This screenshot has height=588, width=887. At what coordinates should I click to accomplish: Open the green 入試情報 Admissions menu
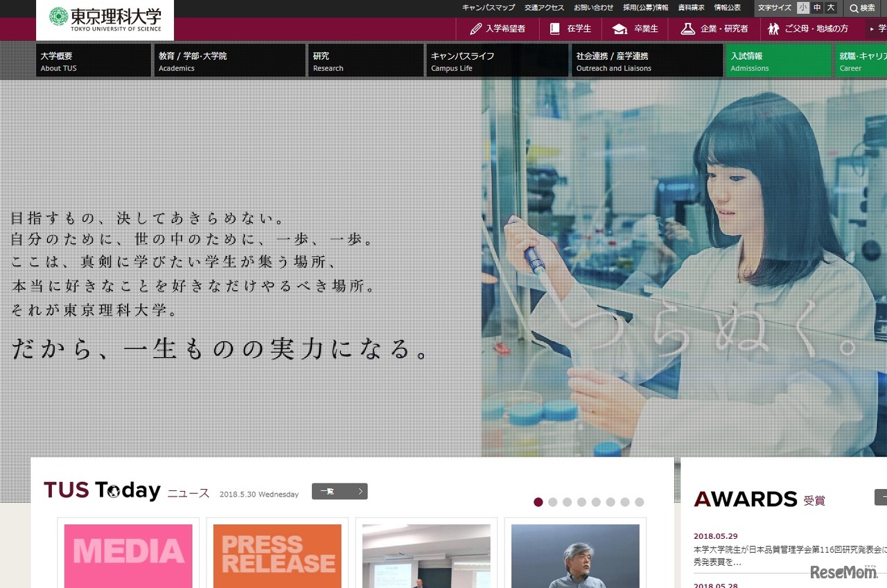(779, 61)
